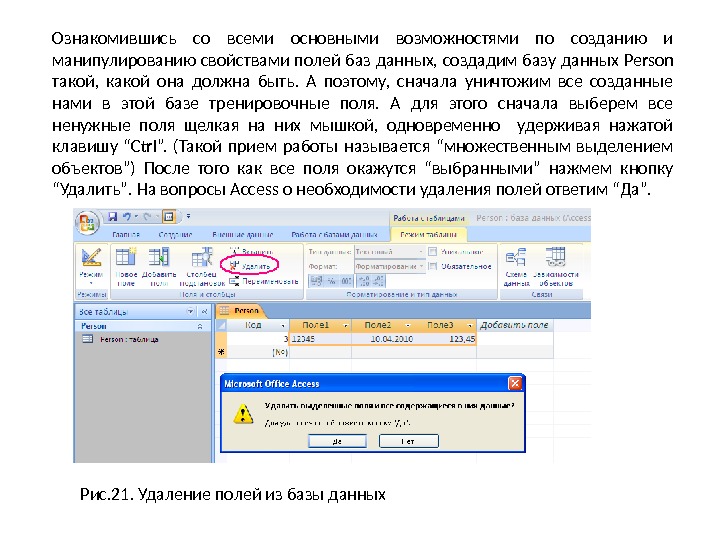This screenshot has width=720, height=540.
Task: Open the Все таблицы navigation pane dropdown
Action: (x=190, y=311)
